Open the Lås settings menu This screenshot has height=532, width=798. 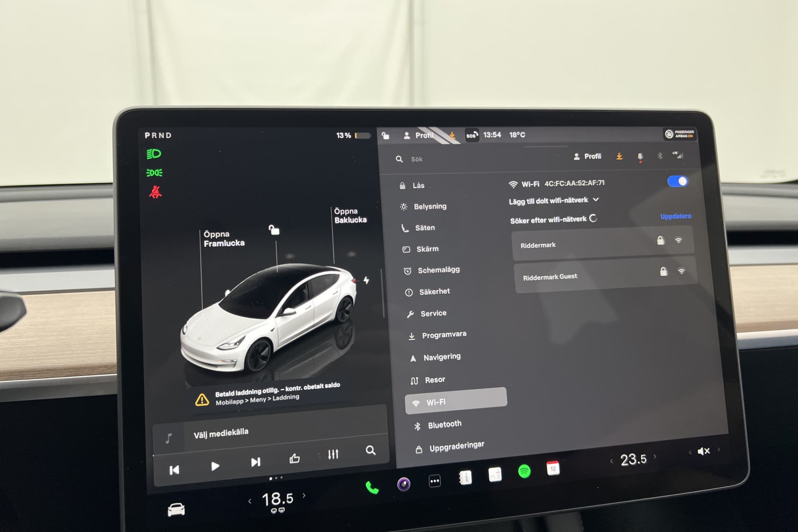point(412,186)
